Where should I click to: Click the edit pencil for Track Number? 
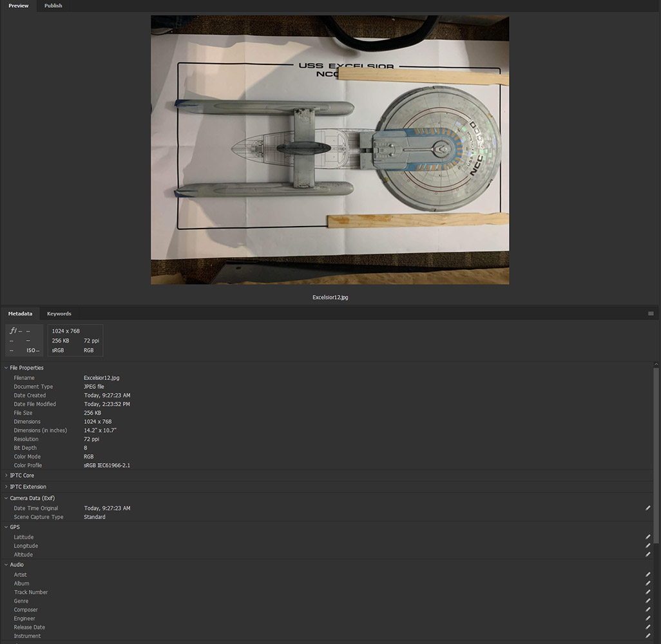[648, 592]
